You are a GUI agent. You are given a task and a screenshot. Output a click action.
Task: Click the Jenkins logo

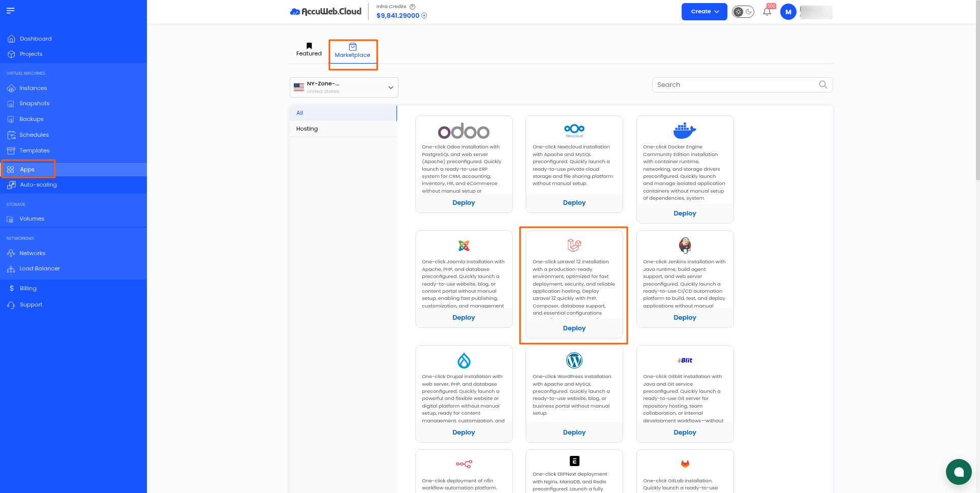(685, 245)
